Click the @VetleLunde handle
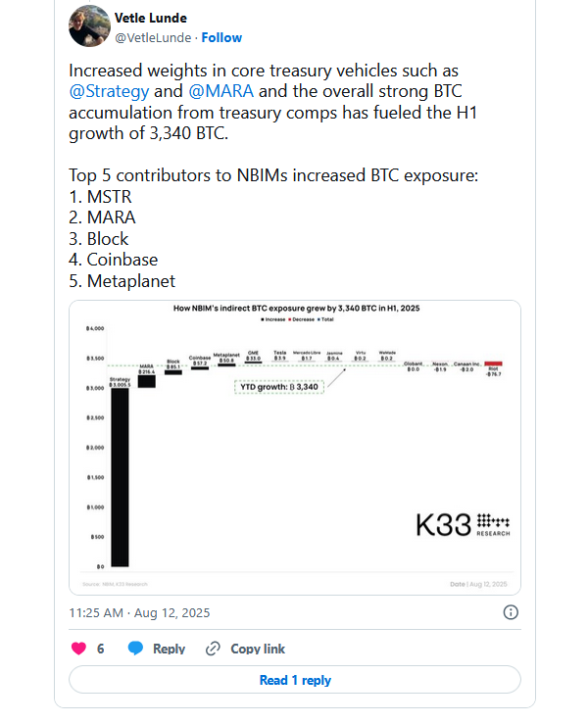588x723 pixels. [x=153, y=38]
